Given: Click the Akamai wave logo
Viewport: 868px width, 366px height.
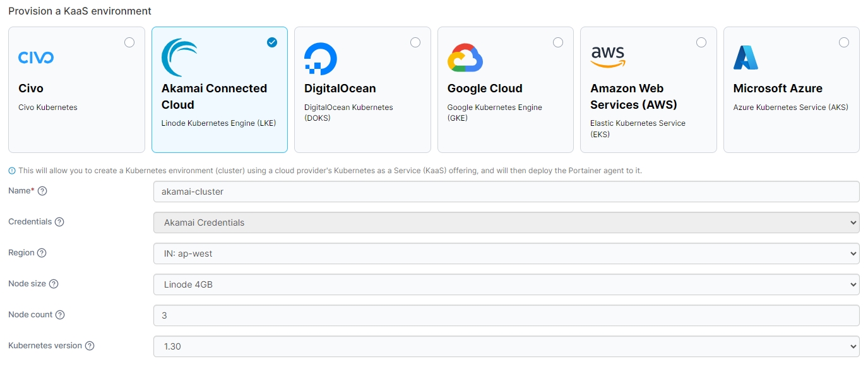Looking at the screenshot, I should coord(179,58).
